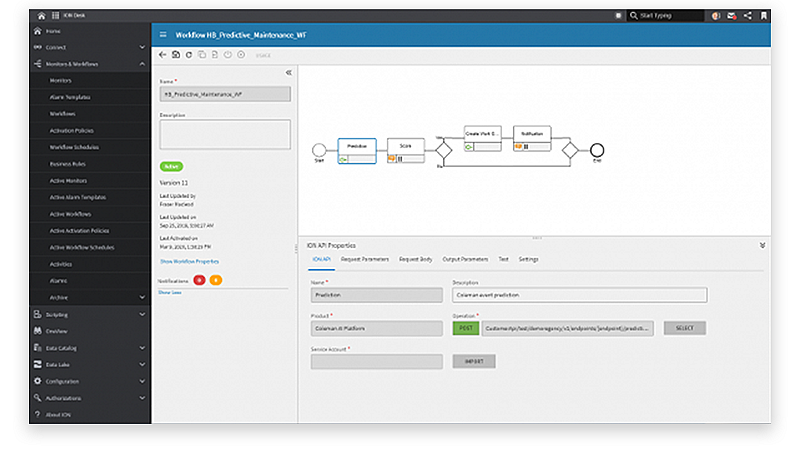Open Workflow Schedules in the sidebar
This screenshot has width=800, height=459.
coord(90,147)
